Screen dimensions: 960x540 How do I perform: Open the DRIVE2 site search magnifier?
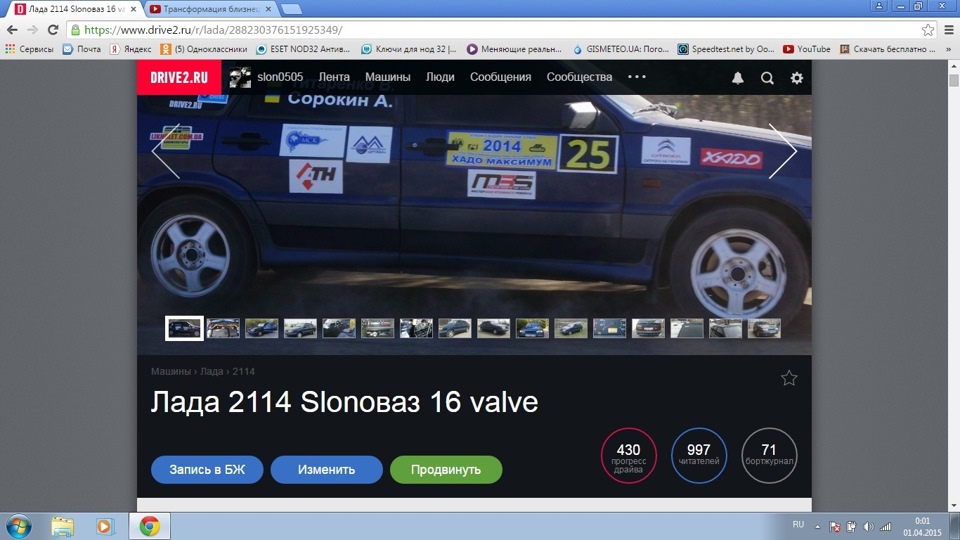coord(767,78)
